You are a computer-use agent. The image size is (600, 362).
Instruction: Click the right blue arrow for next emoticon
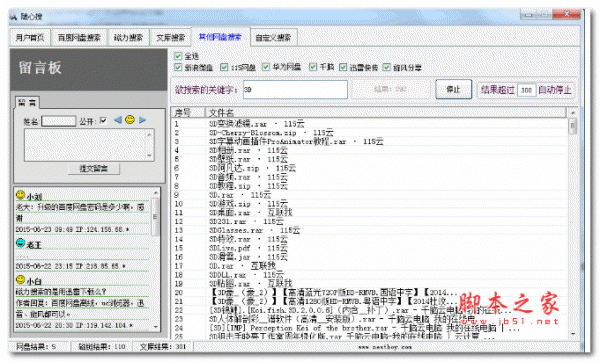click(142, 120)
